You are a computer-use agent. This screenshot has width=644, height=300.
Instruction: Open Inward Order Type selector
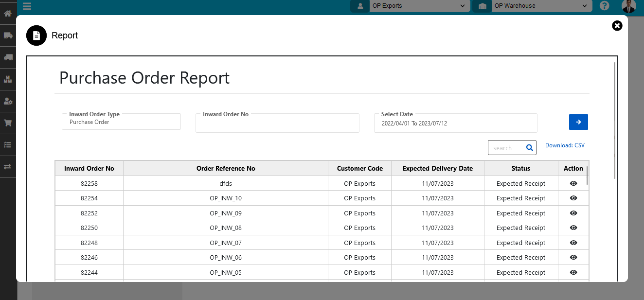click(x=121, y=122)
